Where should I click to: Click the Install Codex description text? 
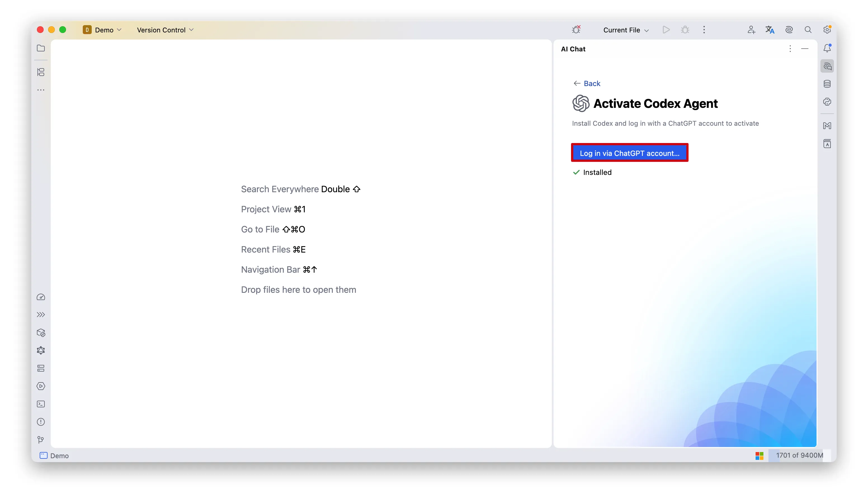pos(666,123)
